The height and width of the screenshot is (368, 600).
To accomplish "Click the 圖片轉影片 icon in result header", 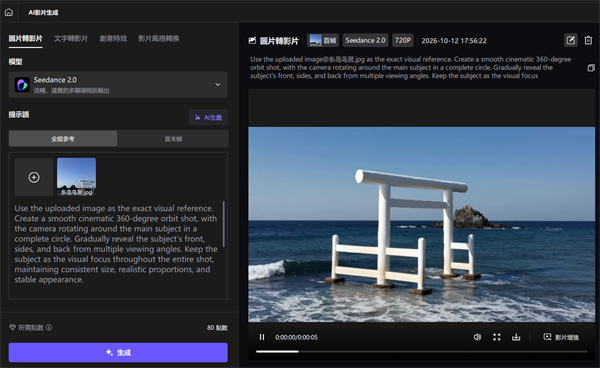I will pyautogui.click(x=252, y=40).
